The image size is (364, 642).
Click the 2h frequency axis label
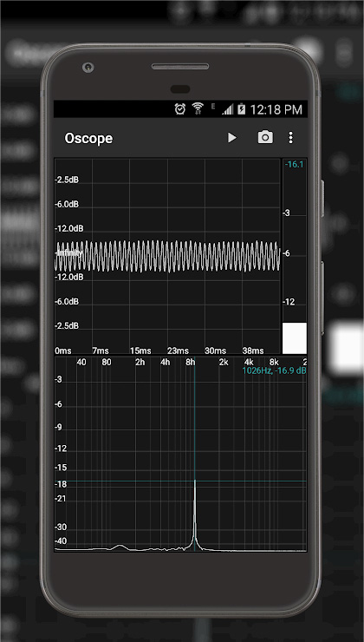click(x=140, y=363)
